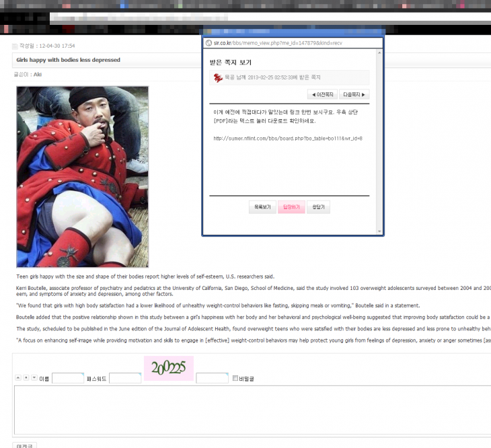Click the 이전글 previous post button
Screen dimensions: 491x448
click(x=24, y=445)
